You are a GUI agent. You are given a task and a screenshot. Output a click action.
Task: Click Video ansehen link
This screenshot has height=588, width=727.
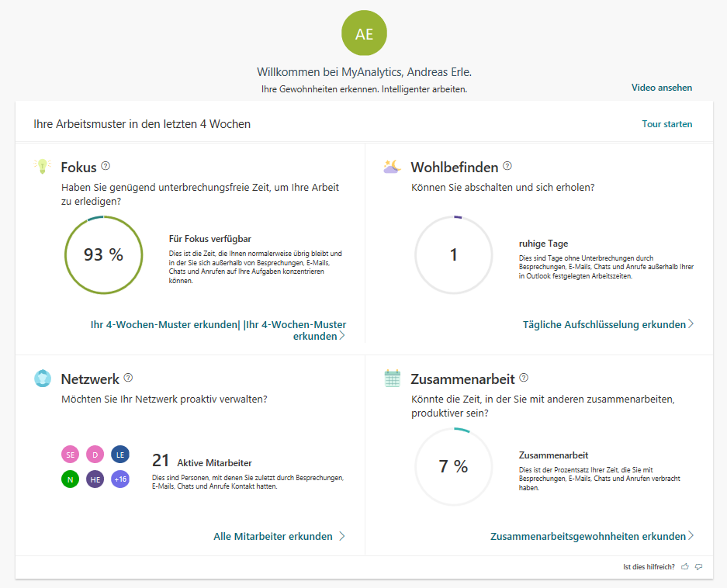pyautogui.click(x=661, y=88)
